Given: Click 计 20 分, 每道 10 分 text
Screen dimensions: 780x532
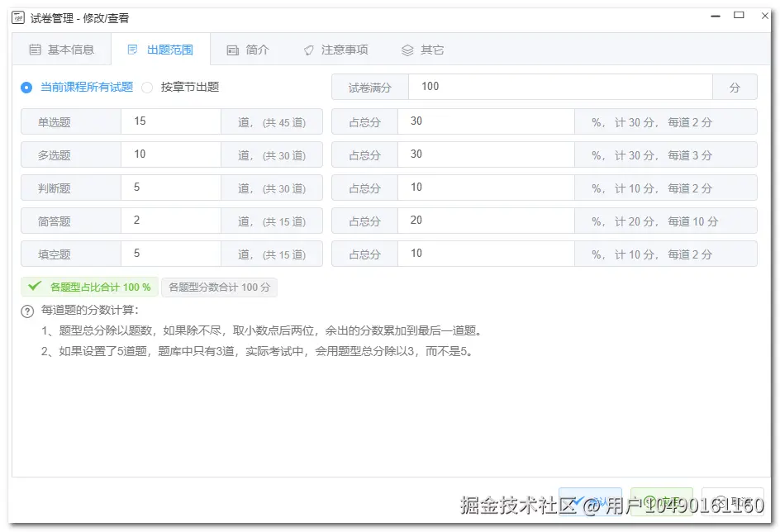Looking at the screenshot, I should (666, 221).
